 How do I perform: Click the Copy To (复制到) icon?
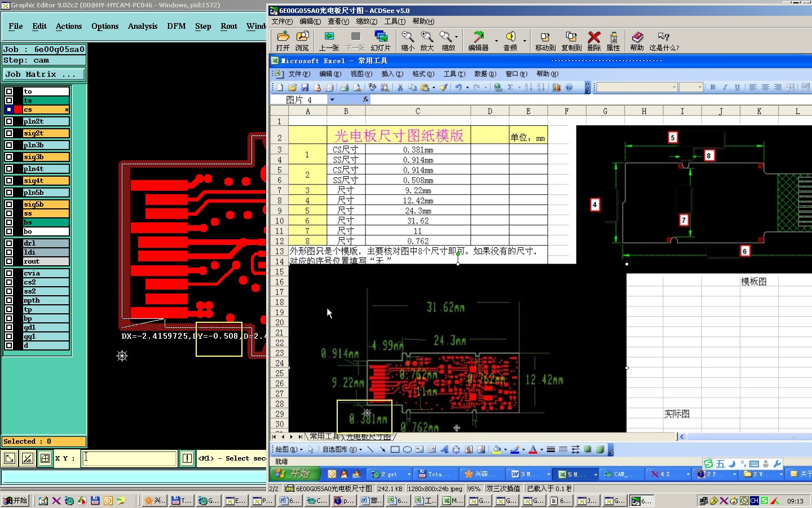pyautogui.click(x=571, y=38)
